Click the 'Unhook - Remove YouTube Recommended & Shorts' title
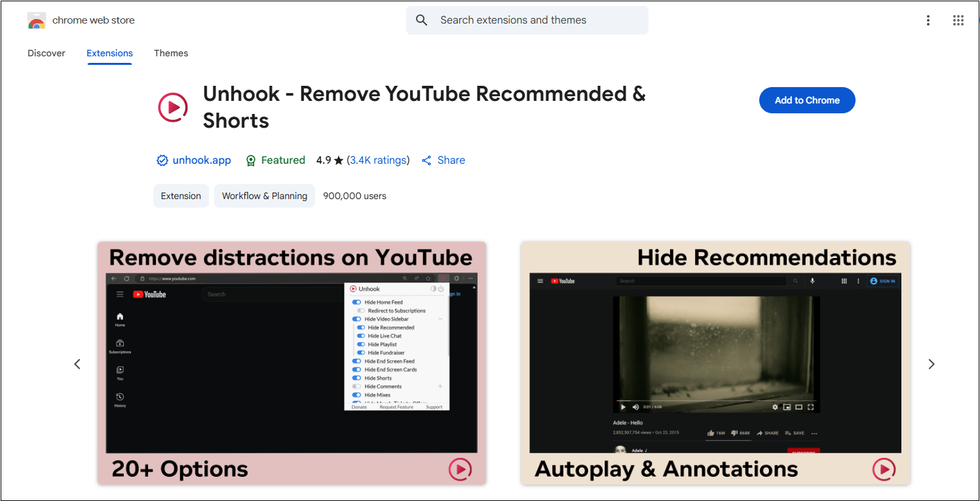The height and width of the screenshot is (501, 980). [424, 107]
